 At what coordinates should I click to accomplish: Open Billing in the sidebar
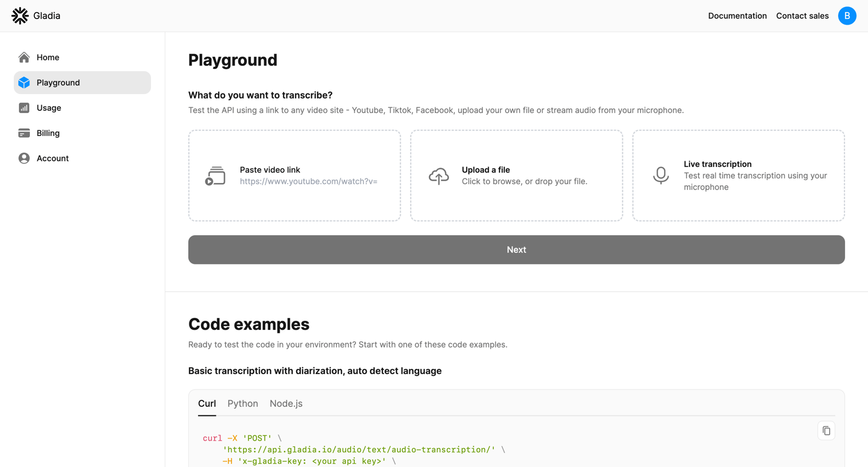point(82,133)
